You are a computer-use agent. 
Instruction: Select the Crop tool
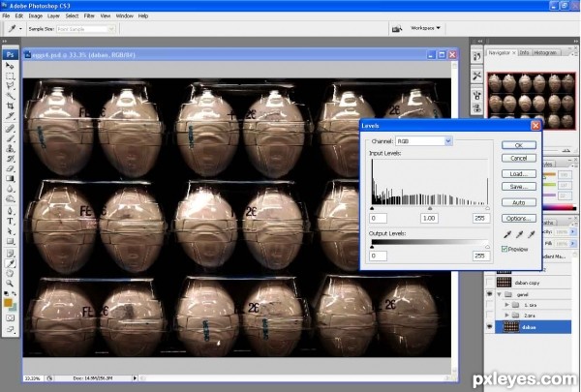10,106
